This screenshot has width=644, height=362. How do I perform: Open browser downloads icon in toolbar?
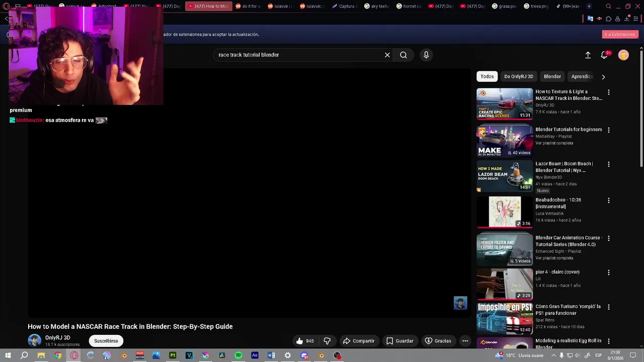627,19
